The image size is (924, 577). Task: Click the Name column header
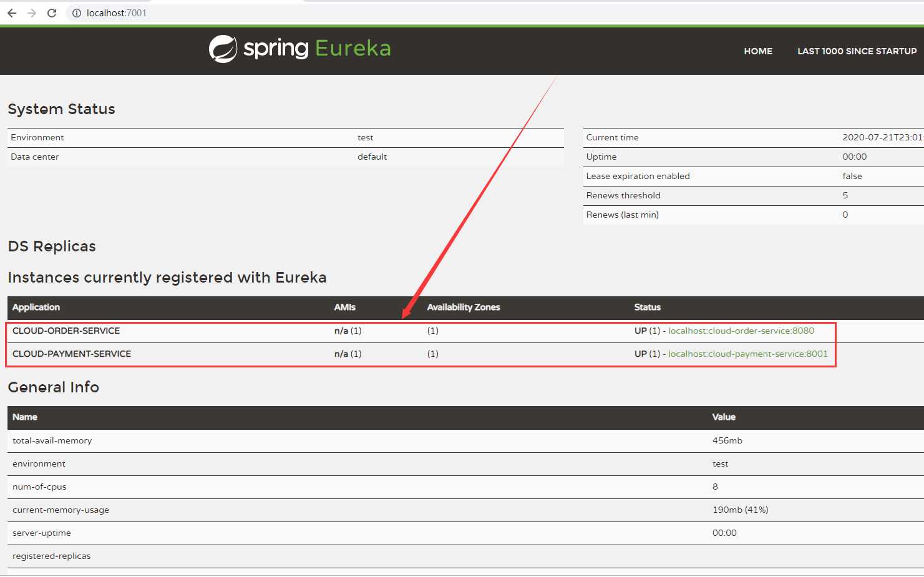[25, 417]
